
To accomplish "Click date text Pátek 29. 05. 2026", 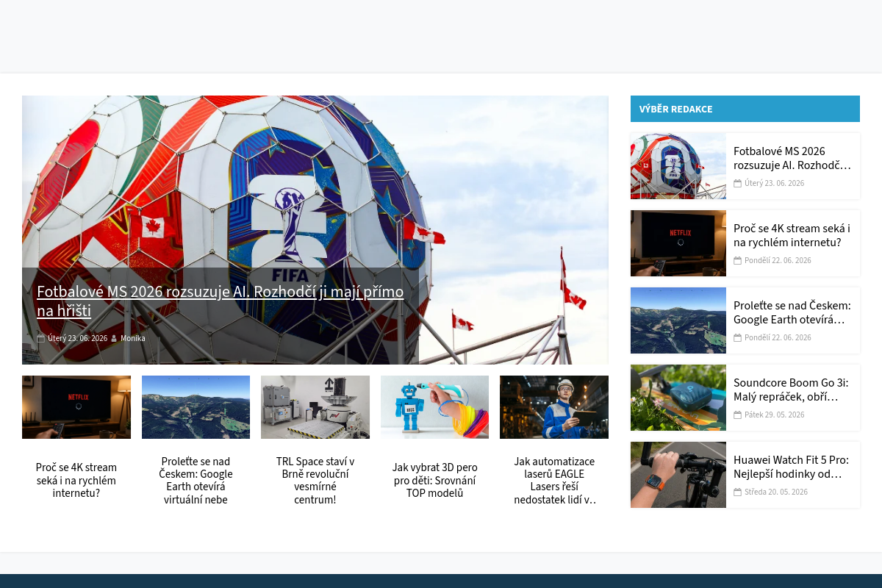I will (x=774, y=415).
